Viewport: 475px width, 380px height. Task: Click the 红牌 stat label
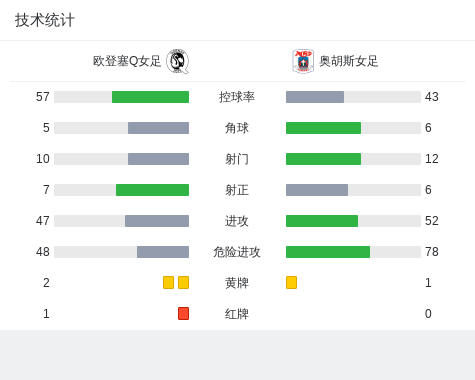237,314
